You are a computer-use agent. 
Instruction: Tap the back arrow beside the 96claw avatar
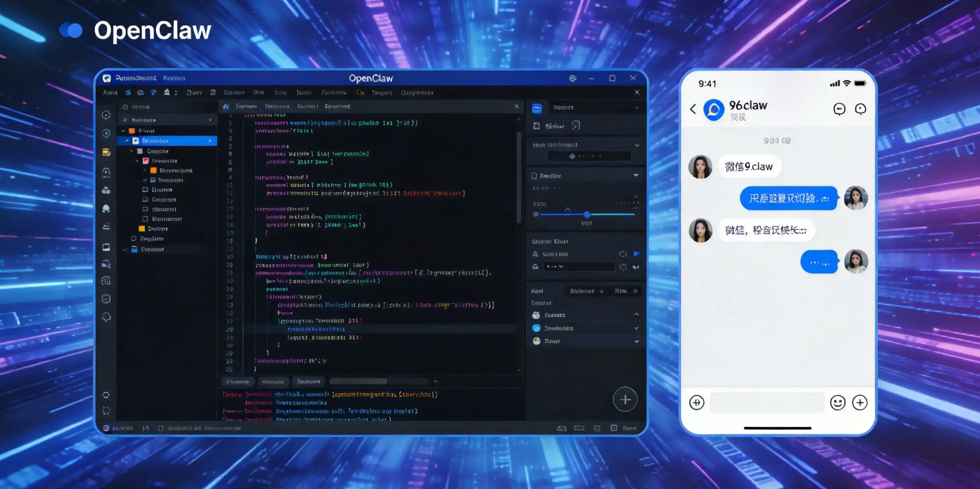(x=693, y=110)
